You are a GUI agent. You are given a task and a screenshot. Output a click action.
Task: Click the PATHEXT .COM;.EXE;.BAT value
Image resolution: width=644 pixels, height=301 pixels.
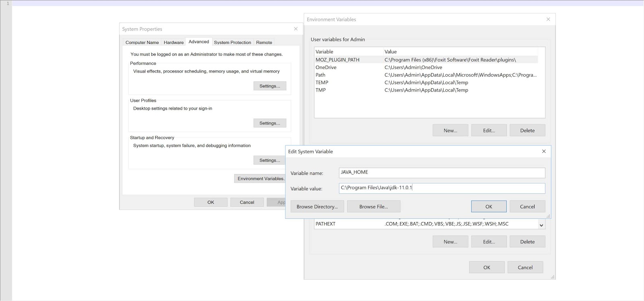(x=447, y=224)
